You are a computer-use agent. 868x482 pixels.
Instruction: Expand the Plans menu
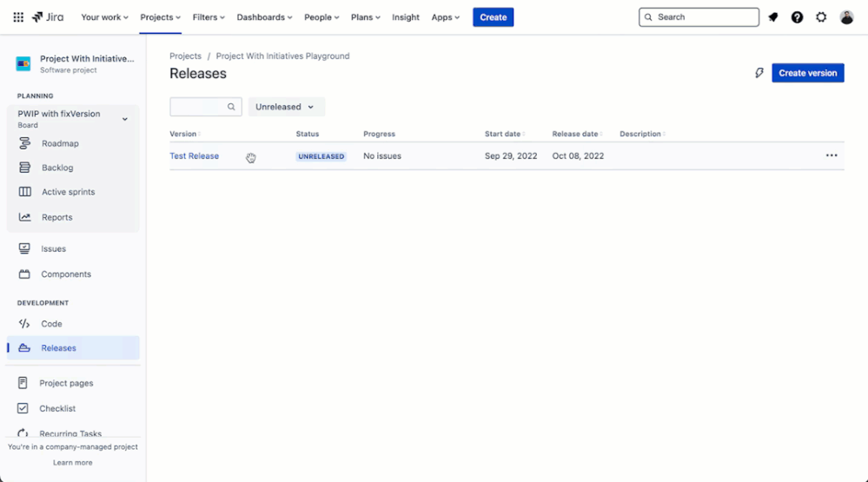365,17
